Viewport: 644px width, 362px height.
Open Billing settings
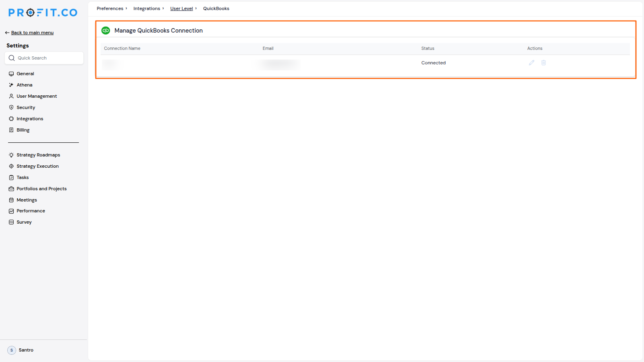pos(23,130)
